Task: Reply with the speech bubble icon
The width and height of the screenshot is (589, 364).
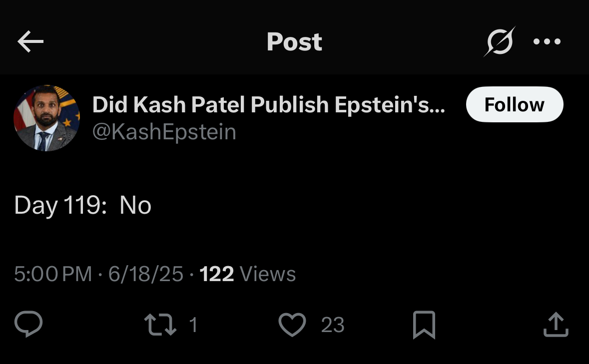Action: tap(28, 324)
